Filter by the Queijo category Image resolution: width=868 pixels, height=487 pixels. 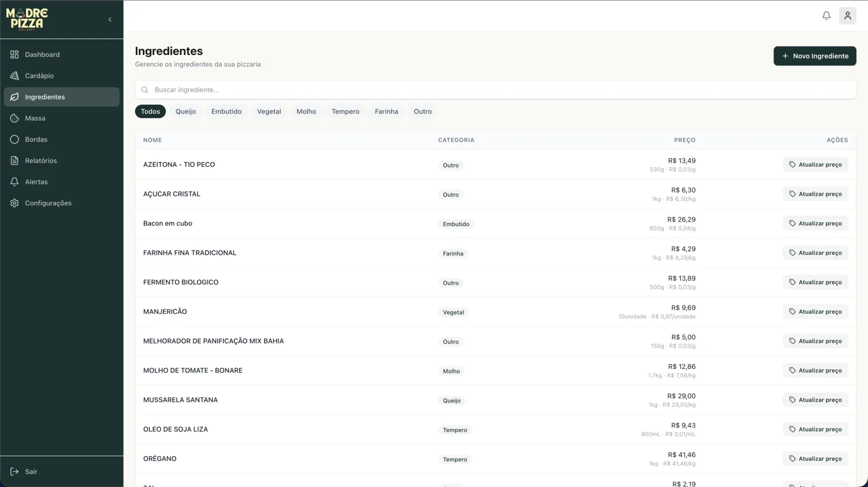(x=186, y=112)
